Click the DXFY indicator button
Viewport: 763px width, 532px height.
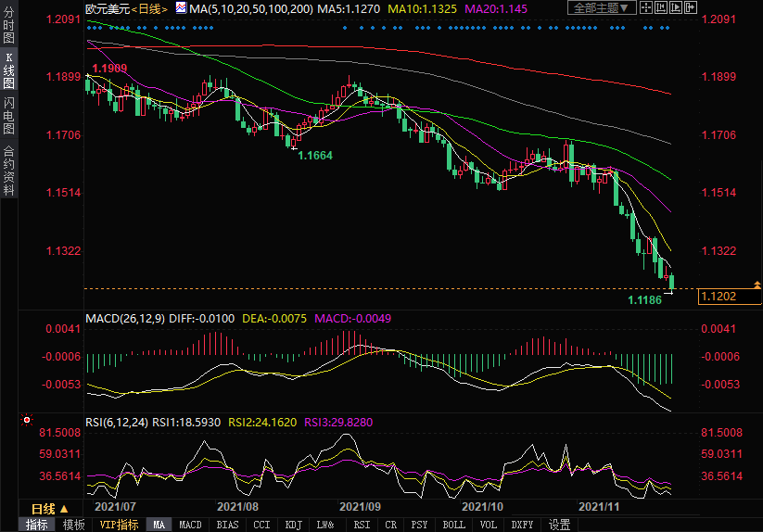pos(523,525)
